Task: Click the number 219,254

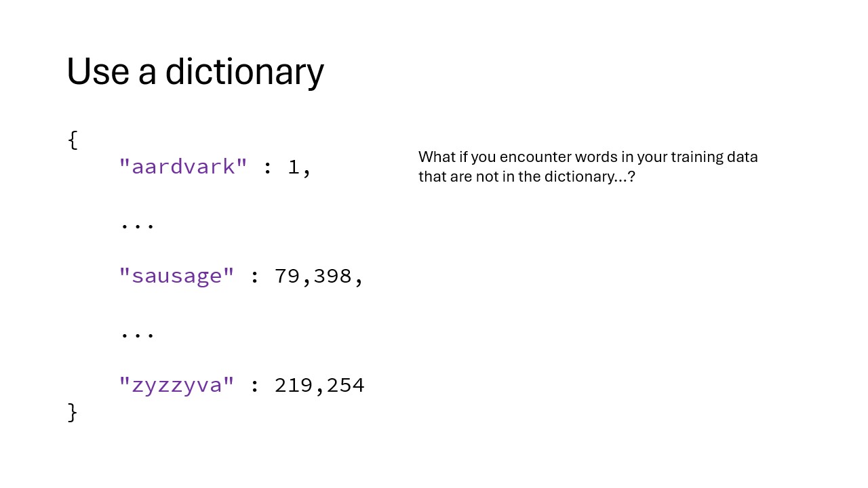Action: pyautogui.click(x=319, y=385)
